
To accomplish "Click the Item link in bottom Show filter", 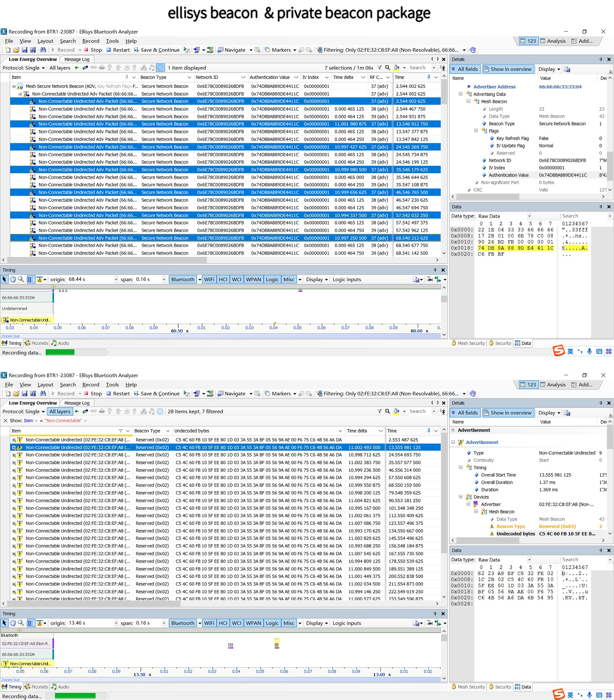I will point(29,421).
